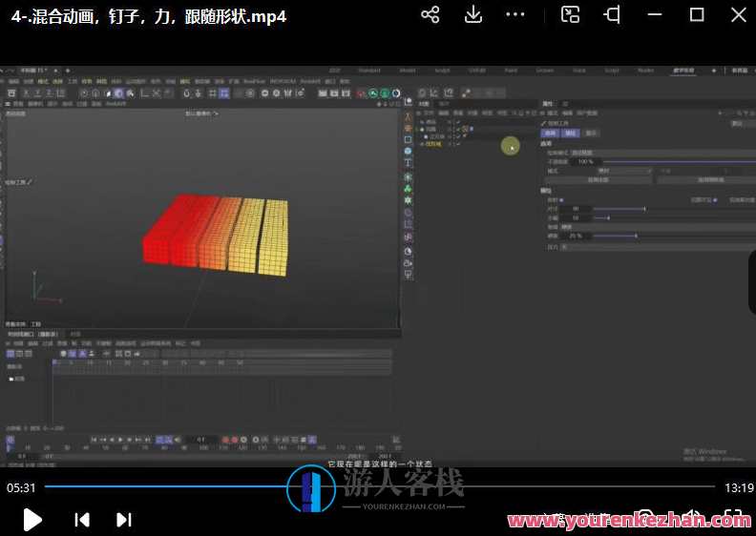Click the download icon in title bar
Viewport: 756px width, 536px height.
pyautogui.click(x=472, y=14)
